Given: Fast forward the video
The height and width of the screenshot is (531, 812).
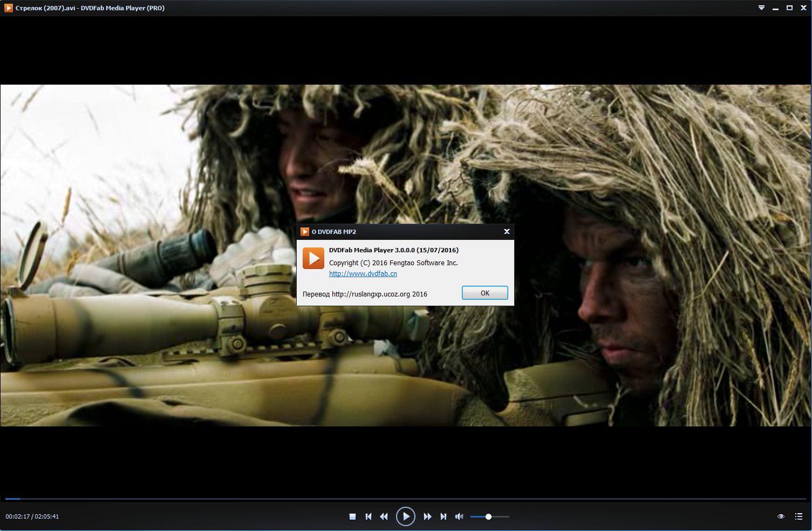Looking at the screenshot, I should [x=427, y=516].
